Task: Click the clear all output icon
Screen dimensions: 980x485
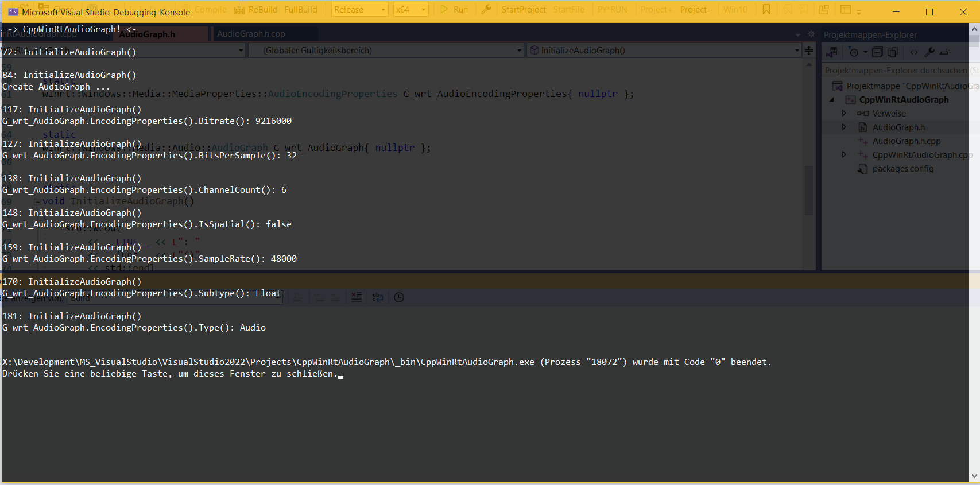Action: click(x=357, y=297)
